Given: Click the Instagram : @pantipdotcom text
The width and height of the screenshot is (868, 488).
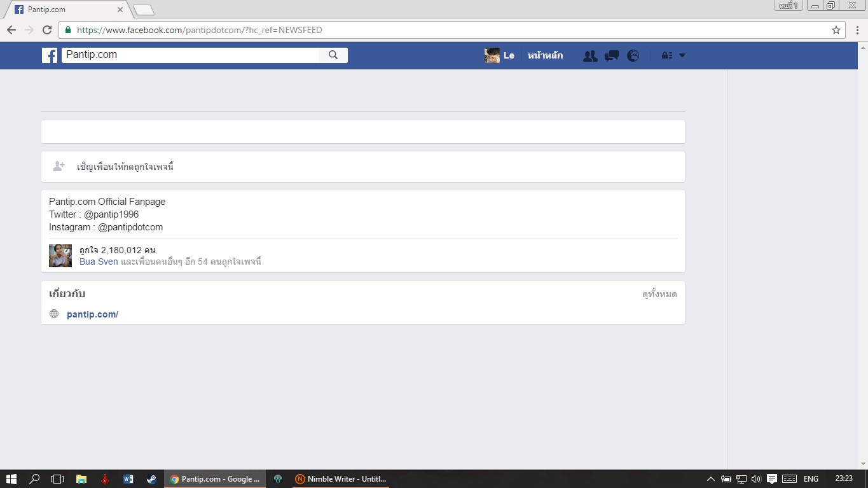Looking at the screenshot, I should pos(106,227).
